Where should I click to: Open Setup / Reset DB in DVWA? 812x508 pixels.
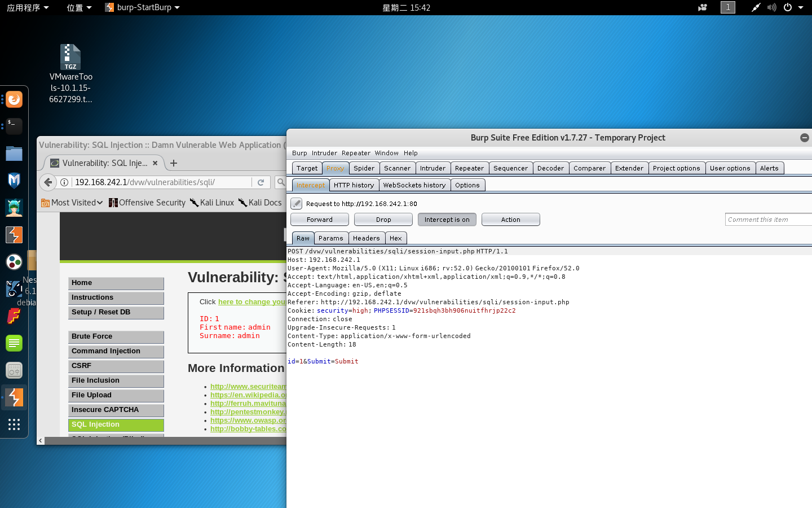point(116,313)
